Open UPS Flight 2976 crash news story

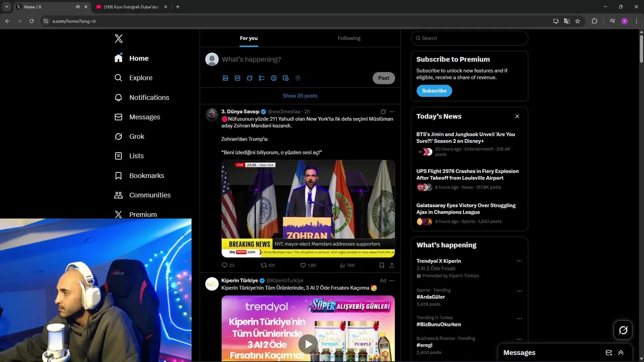(x=469, y=180)
